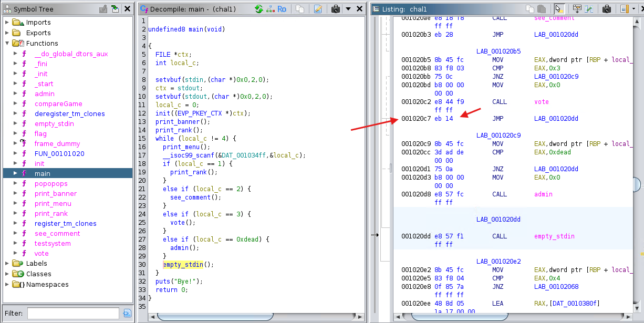Viewport: 644px width, 323px height.
Task: Select the vote function in Symbol Tree
Action: click(x=41, y=253)
